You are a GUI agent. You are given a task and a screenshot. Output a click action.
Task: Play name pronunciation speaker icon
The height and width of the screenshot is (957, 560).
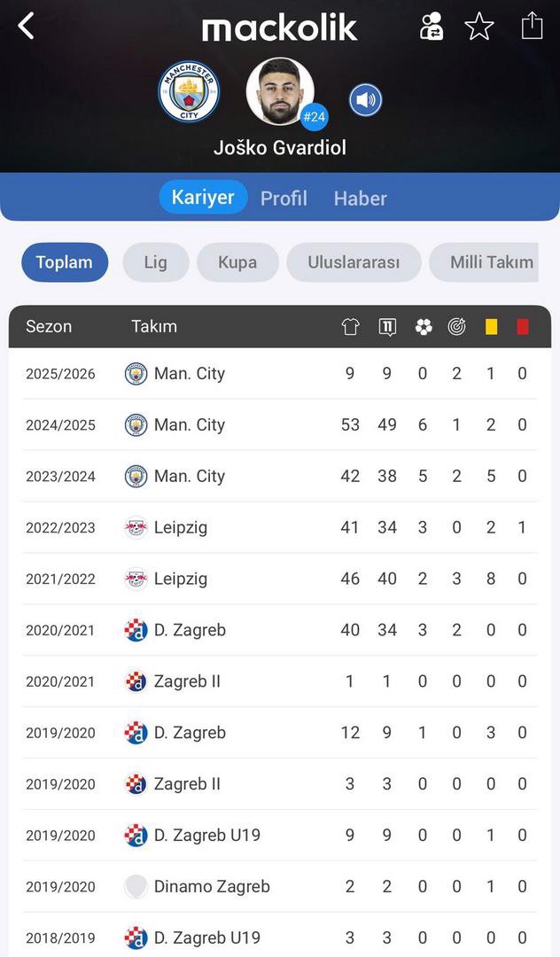pyautogui.click(x=365, y=100)
